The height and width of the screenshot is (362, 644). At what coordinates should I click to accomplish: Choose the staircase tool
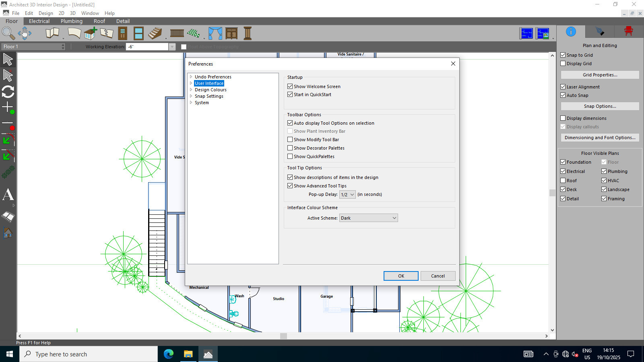(155, 33)
